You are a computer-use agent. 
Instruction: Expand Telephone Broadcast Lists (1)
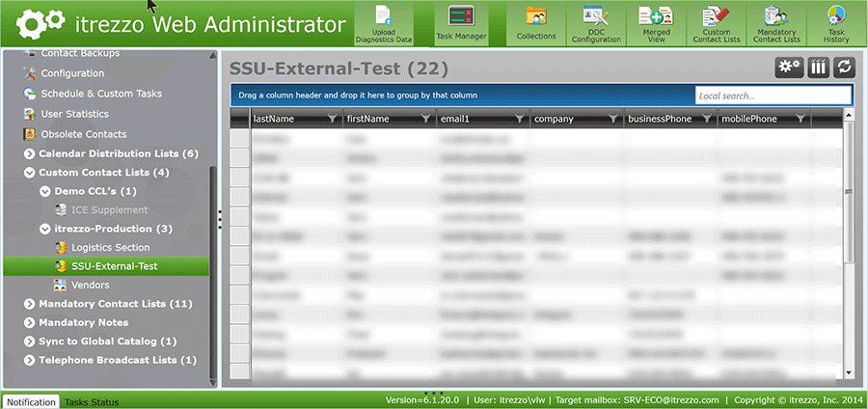29,361
